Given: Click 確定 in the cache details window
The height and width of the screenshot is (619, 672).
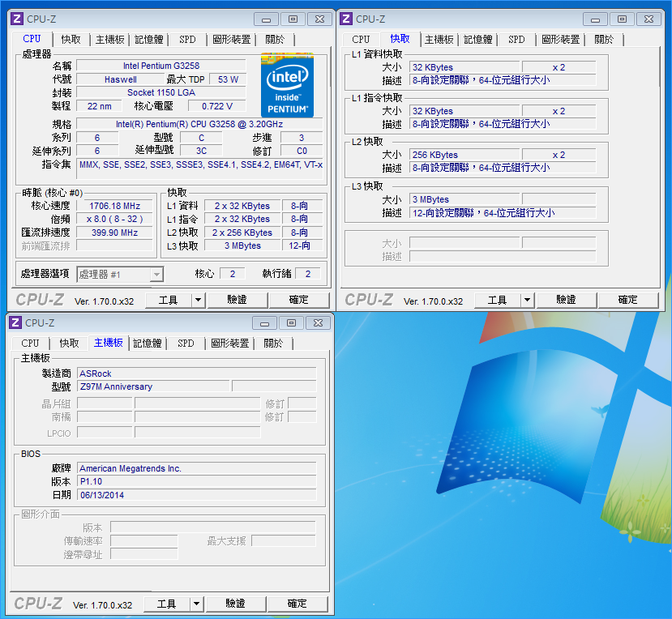Looking at the screenshot, I should (628, 301).
